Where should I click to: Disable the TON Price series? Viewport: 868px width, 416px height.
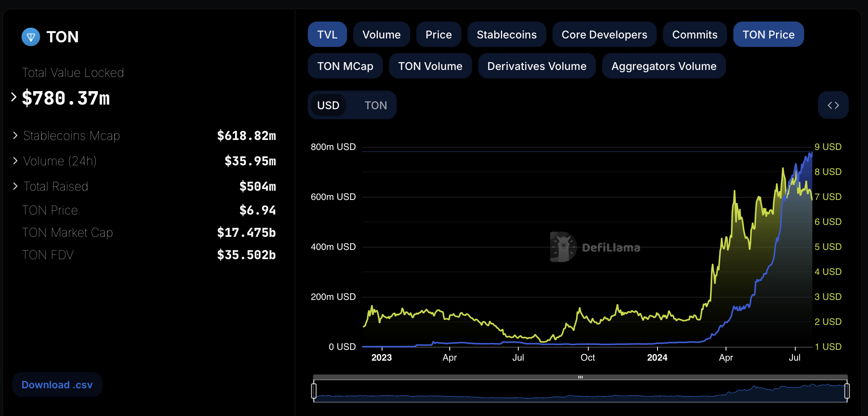pyautogui.click(x=768, y=35)
